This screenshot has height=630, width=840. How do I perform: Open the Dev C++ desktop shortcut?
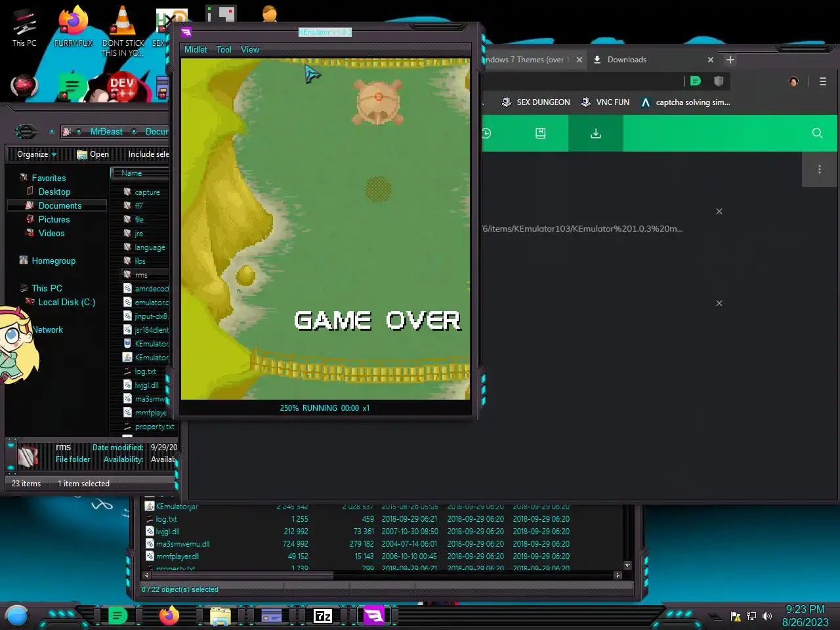[122, 87]
